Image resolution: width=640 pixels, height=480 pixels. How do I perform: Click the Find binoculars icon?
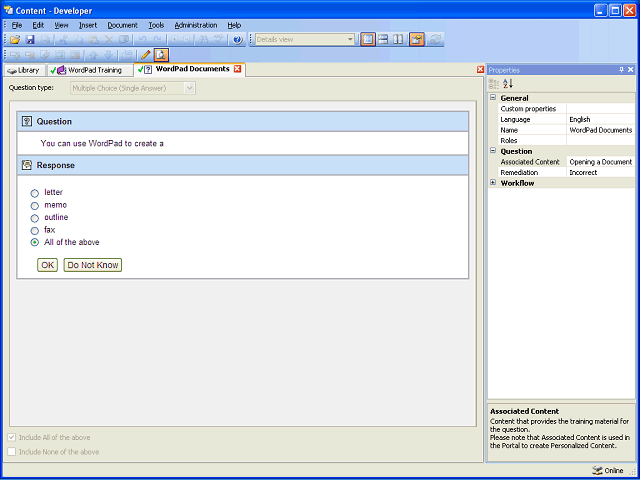[204, 40]
